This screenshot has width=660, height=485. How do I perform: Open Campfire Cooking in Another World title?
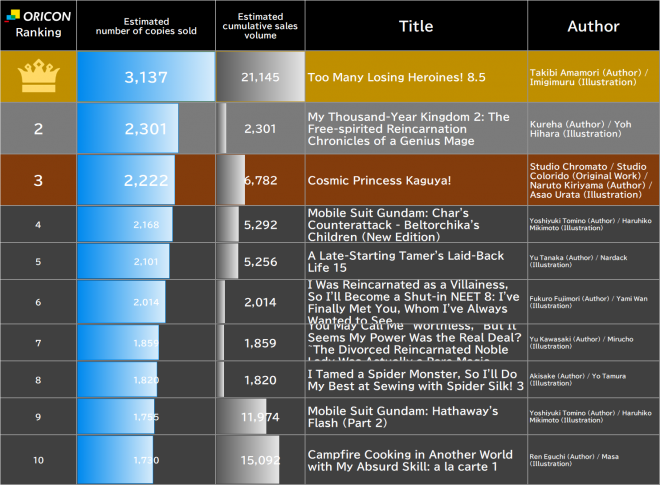[410, 460]
